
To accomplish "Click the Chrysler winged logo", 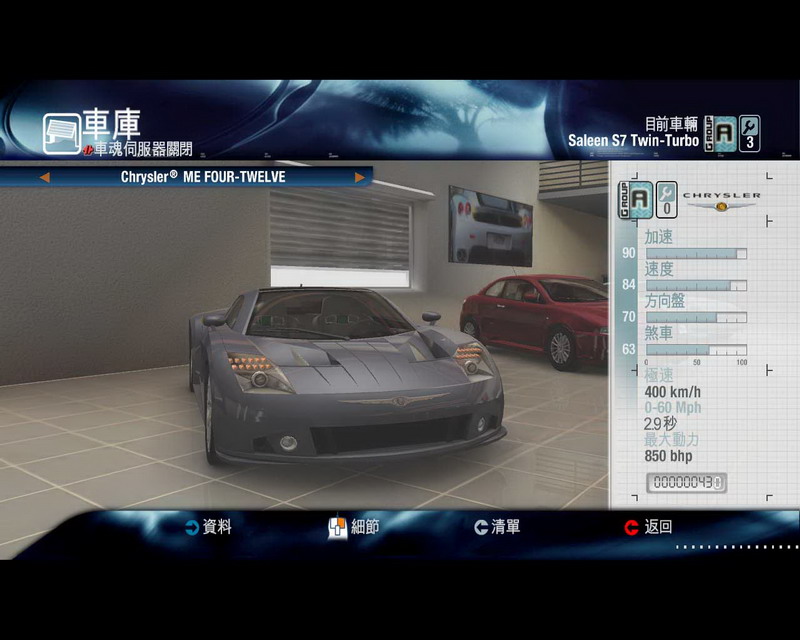I will coord(721,200).
